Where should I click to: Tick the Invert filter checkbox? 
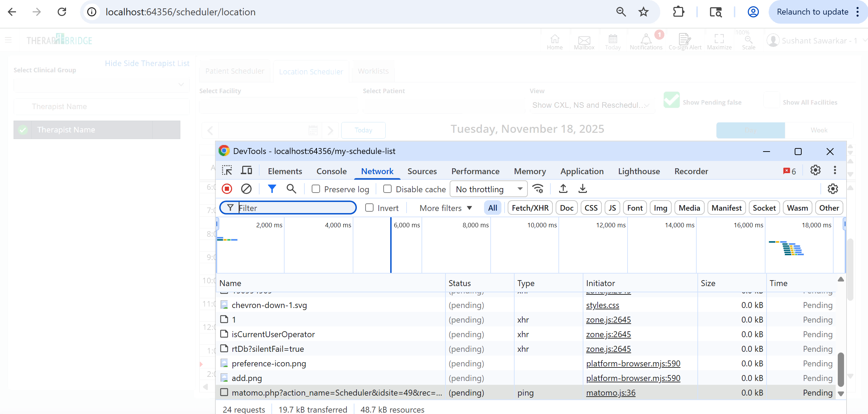(x=369, y=208)
